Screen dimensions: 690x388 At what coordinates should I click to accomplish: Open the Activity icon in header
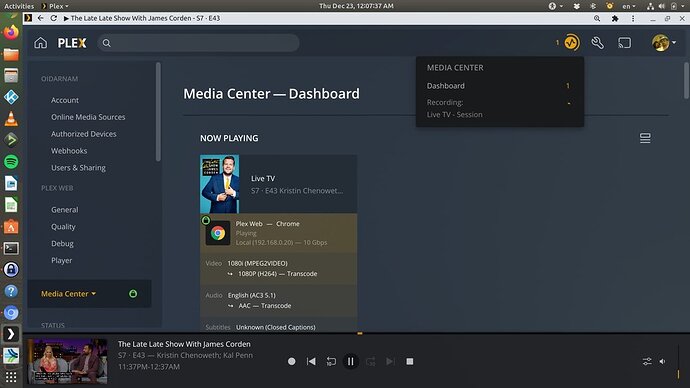572,43
